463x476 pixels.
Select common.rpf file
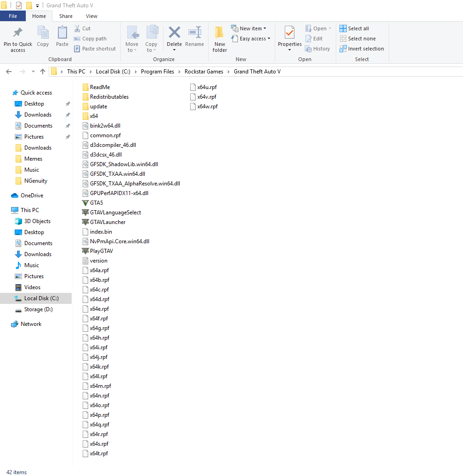(102, 135)
